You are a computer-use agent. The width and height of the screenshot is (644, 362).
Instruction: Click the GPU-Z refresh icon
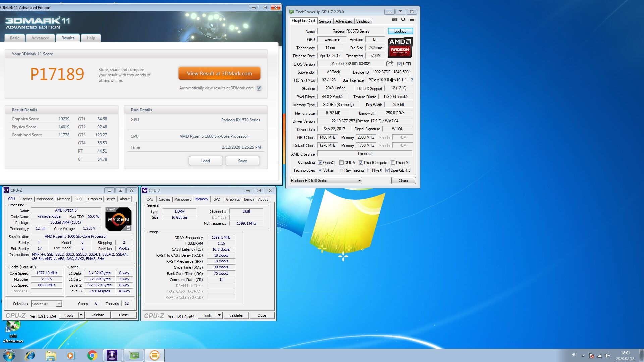403,20
